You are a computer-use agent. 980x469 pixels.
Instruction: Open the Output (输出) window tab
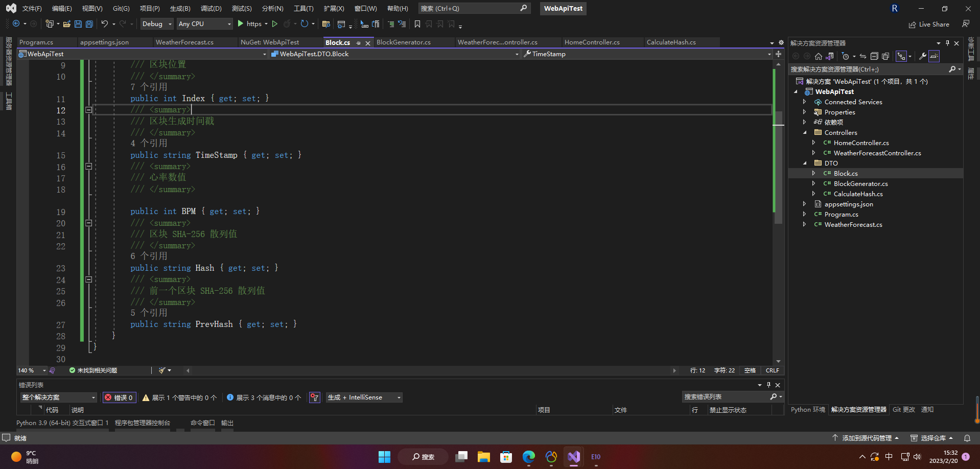pyautogui.click(x=227, y=423)
